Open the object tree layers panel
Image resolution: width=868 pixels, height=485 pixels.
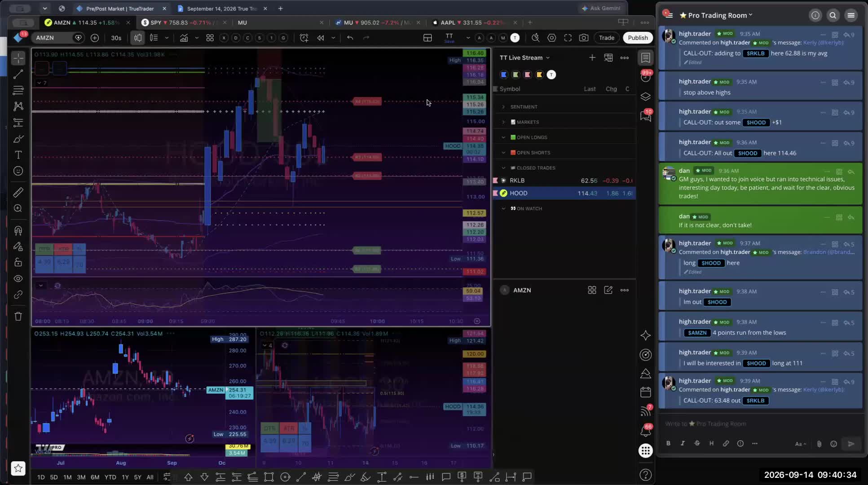click(646, 97)
